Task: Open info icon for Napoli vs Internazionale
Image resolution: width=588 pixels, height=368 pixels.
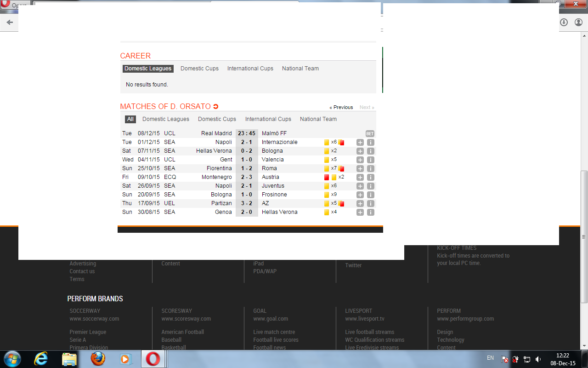Action: tap(371, 143)
